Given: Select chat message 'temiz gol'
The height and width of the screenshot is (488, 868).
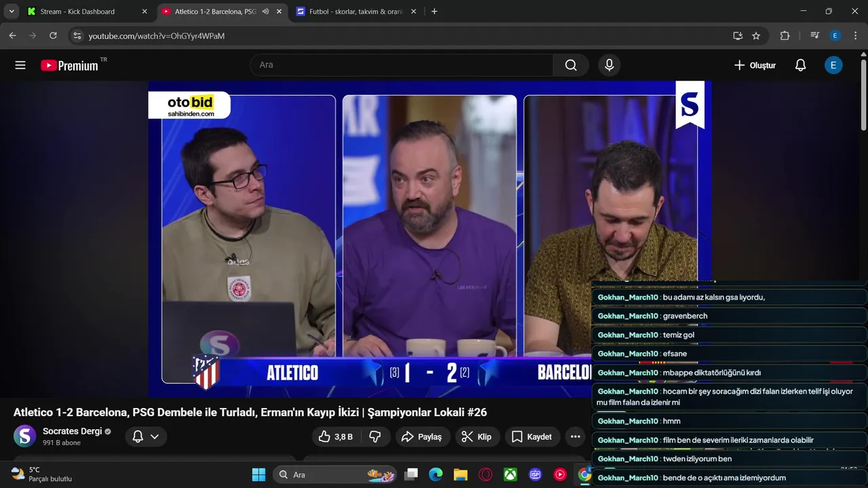Looking at the screenshot, I should pos(679,335).
